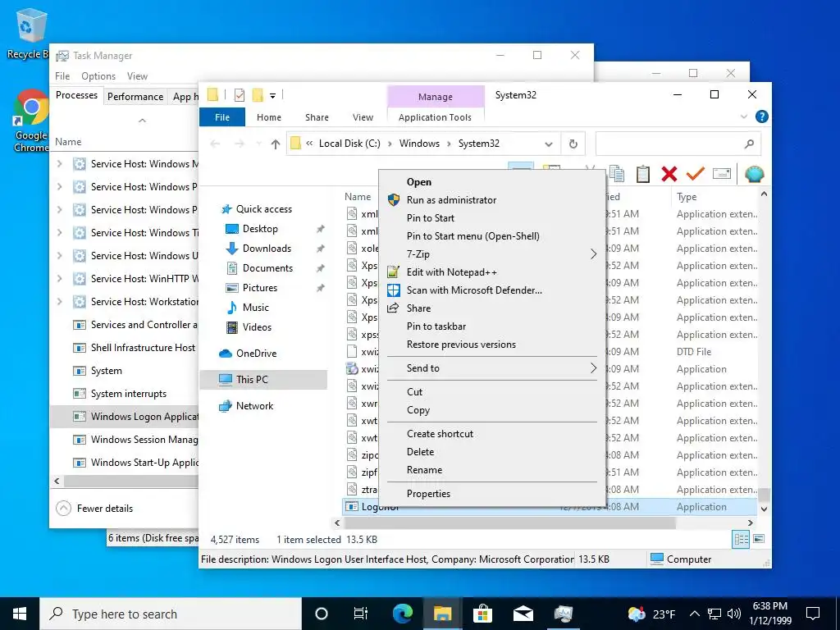Open Microsoft Edge from the taskbar
Viewport: 840px width, 630px height.
[x=403, y=614]
